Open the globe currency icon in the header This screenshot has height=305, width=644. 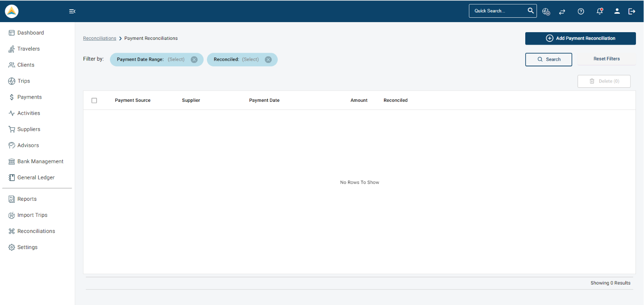[546, 12]
